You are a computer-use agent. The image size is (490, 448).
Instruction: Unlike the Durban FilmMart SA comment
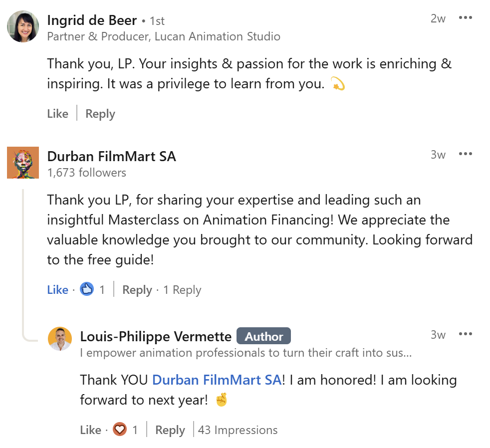click(x=57, y=290)
